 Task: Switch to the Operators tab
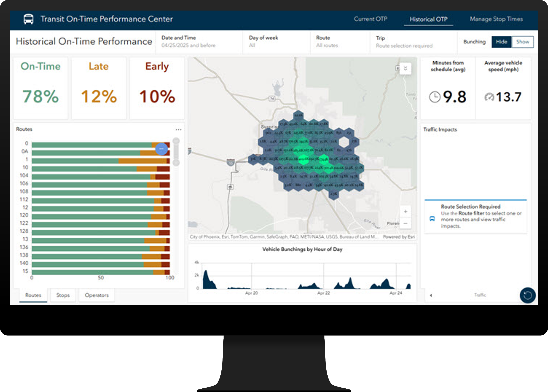pos(97,295)
